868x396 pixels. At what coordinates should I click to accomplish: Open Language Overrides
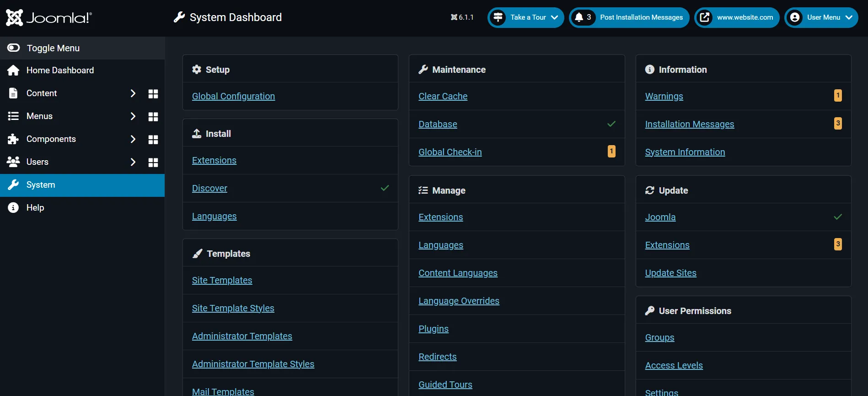[x=459, y=301]
